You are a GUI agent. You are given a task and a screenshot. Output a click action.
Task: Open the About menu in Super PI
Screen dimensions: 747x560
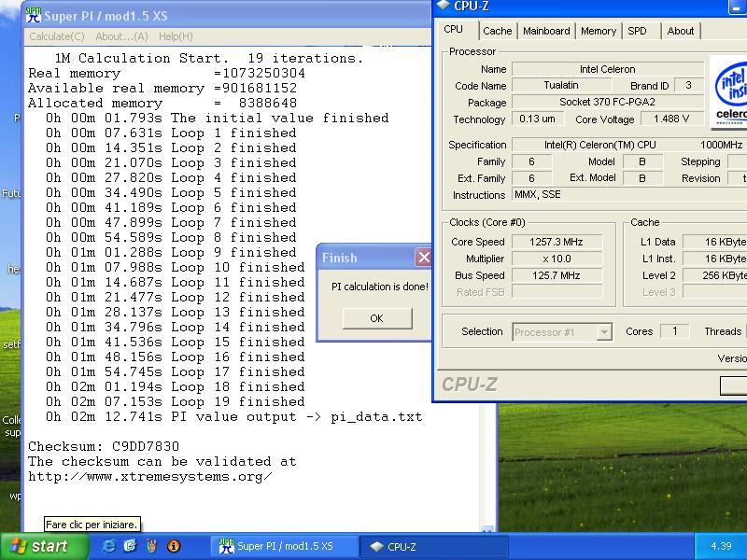[121, 36]
